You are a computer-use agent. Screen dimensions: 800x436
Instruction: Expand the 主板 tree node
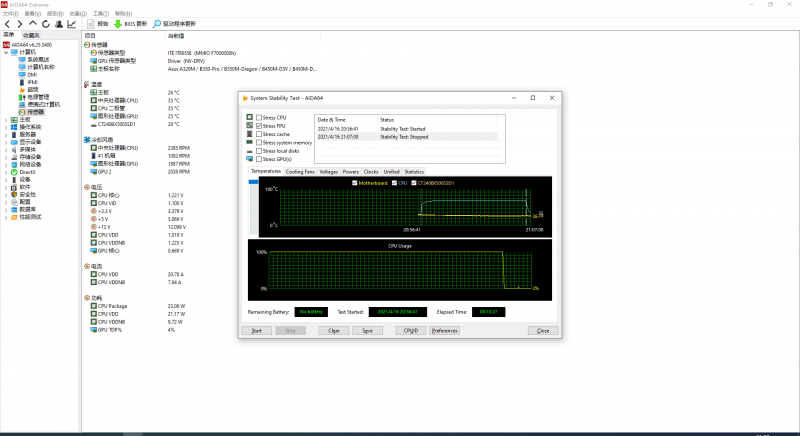tap(6, 120)
